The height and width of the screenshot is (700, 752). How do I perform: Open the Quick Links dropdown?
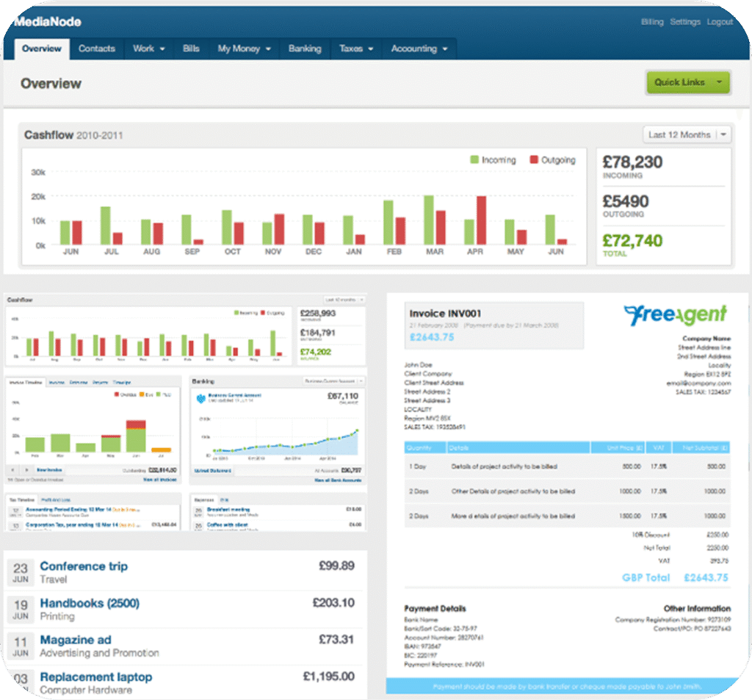[687, 82]
